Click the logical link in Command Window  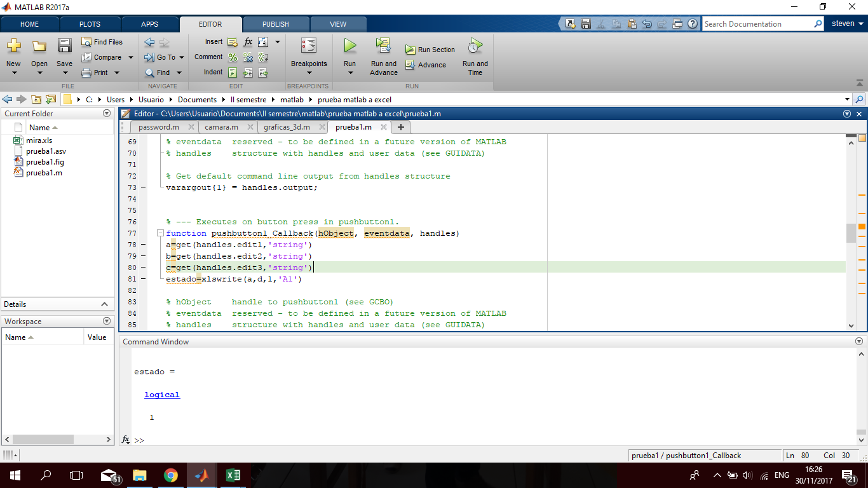162,395
